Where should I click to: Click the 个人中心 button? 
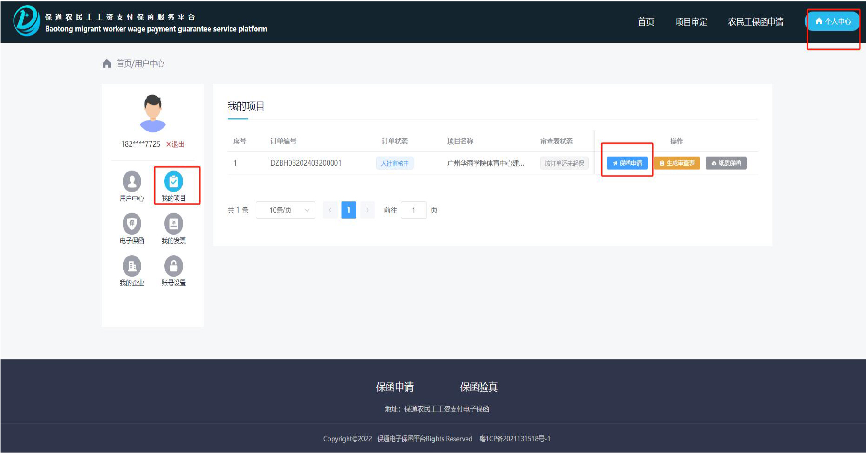tap(833, 21)
